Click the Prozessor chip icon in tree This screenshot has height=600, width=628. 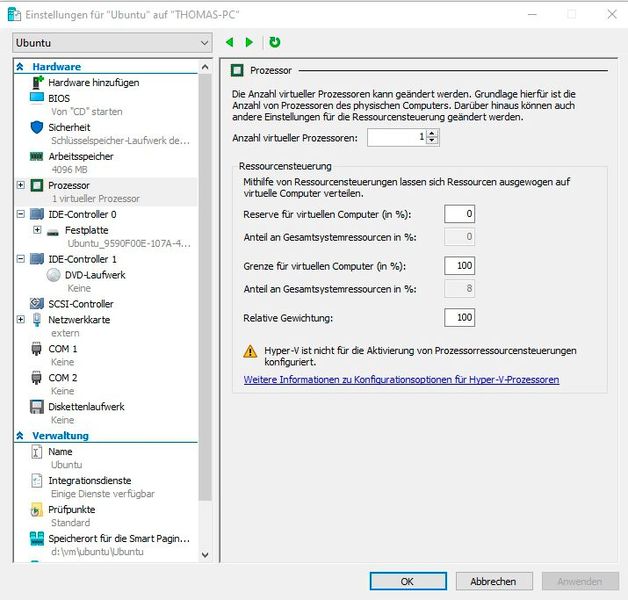pyautogui.click(x=37, y=185)
